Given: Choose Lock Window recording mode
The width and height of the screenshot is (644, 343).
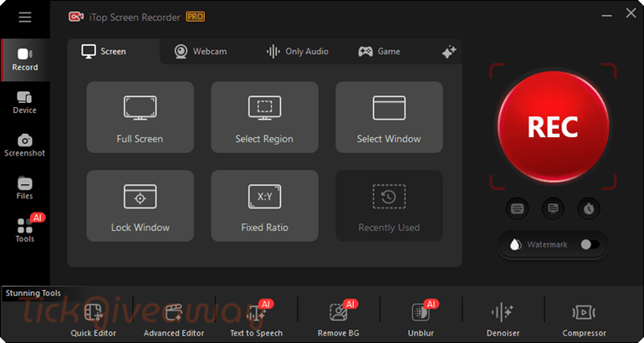Looking at the screenshot, I should (140, 206).
